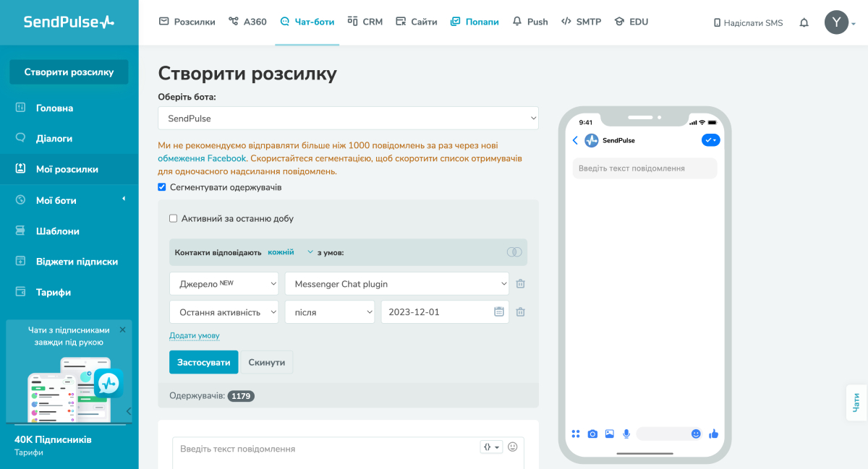Select the microphone icon in chat preview
868x469 pixels.
(x=626, y=433)
